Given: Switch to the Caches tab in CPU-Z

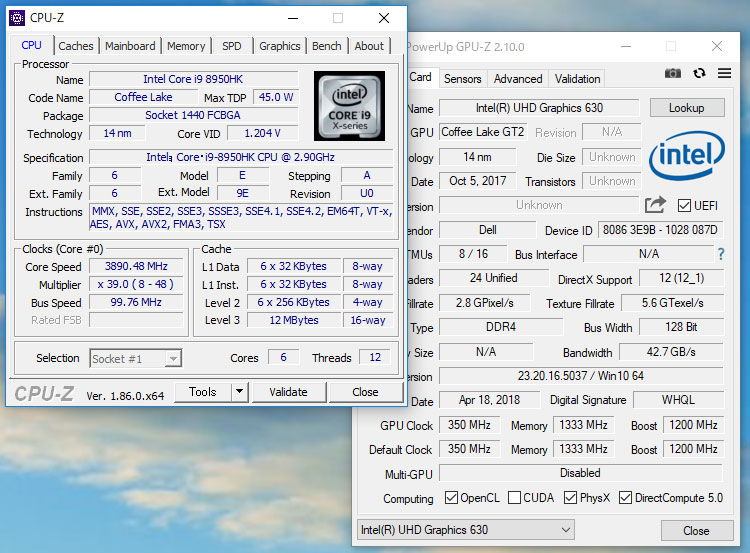Looking at the screenshot, I should (76, 46).
